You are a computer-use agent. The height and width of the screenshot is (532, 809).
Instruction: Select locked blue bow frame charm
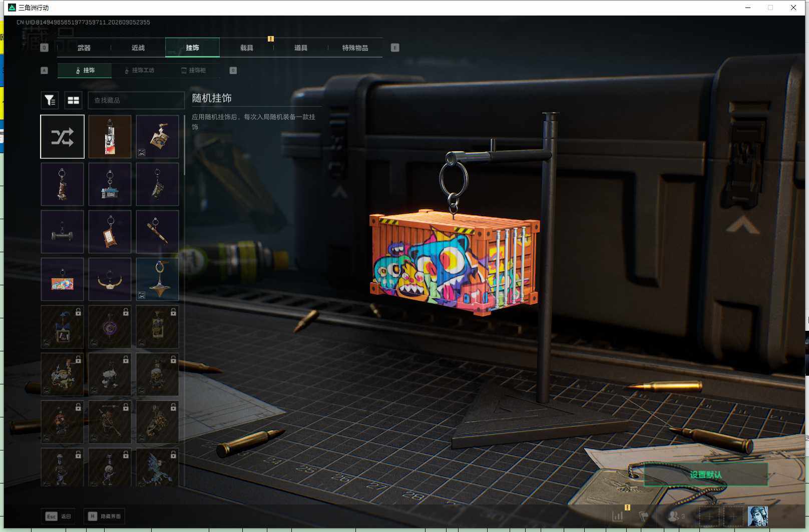[x=63, y=327]
